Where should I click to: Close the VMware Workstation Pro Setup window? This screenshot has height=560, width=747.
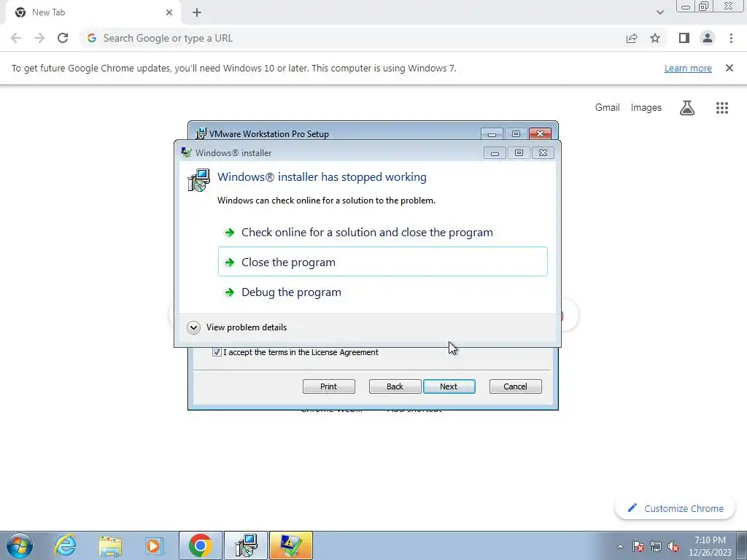pos(540,134)
